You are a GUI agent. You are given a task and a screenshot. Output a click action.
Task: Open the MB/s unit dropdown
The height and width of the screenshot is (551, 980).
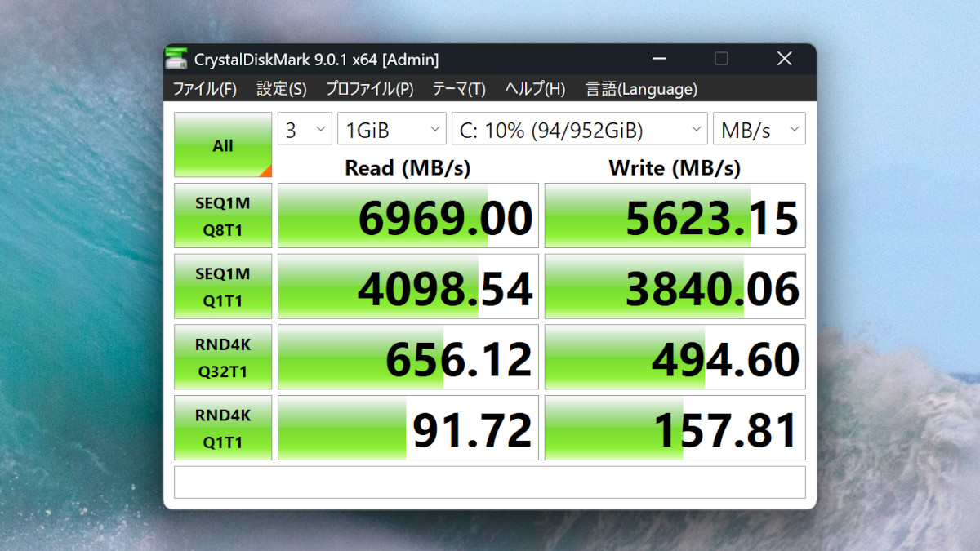(x=759, y=128)
